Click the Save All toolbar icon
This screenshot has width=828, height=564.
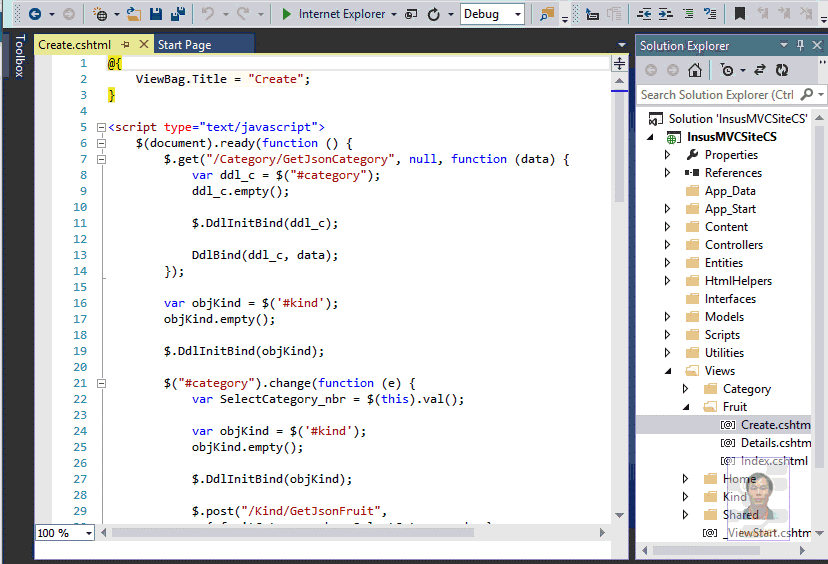pyautogui.click(x=178, y=14)
